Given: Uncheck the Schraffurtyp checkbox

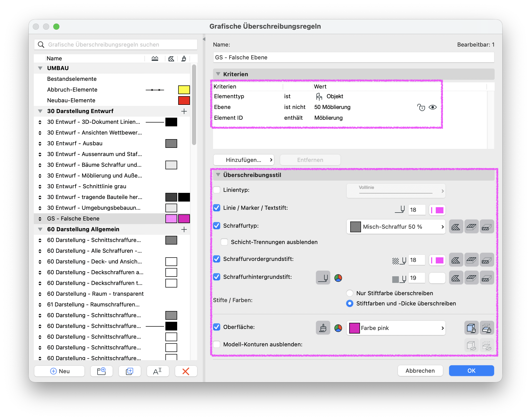Looking at the screenshot, I should tap(217, 226).
